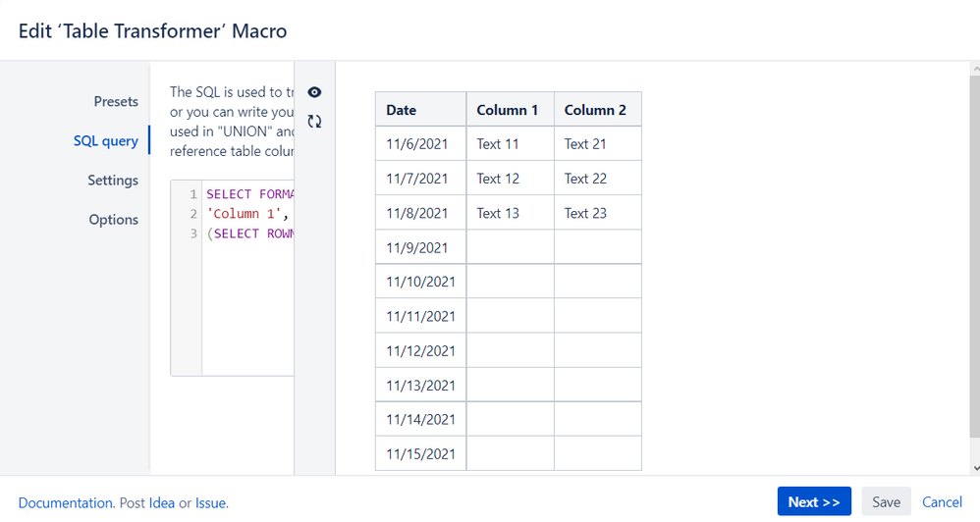Screen dimensions: 980x522
Task: Click the Idea link
Action: point(162,503)
